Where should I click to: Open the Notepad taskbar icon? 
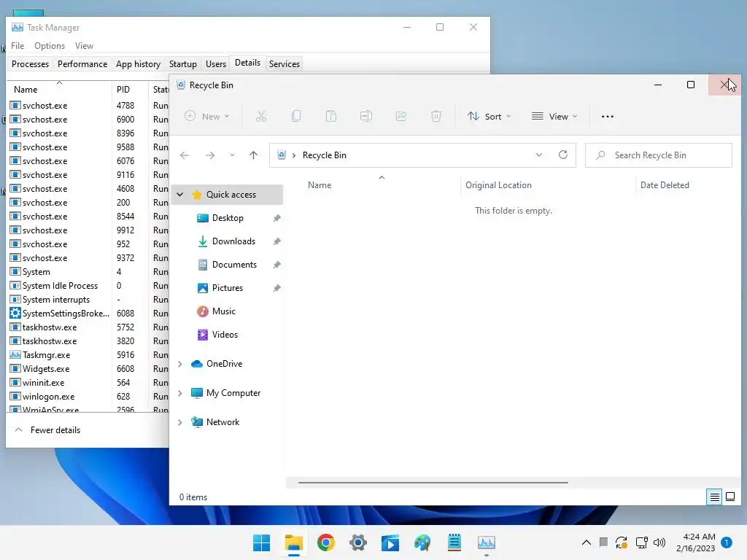pos(454,542)
